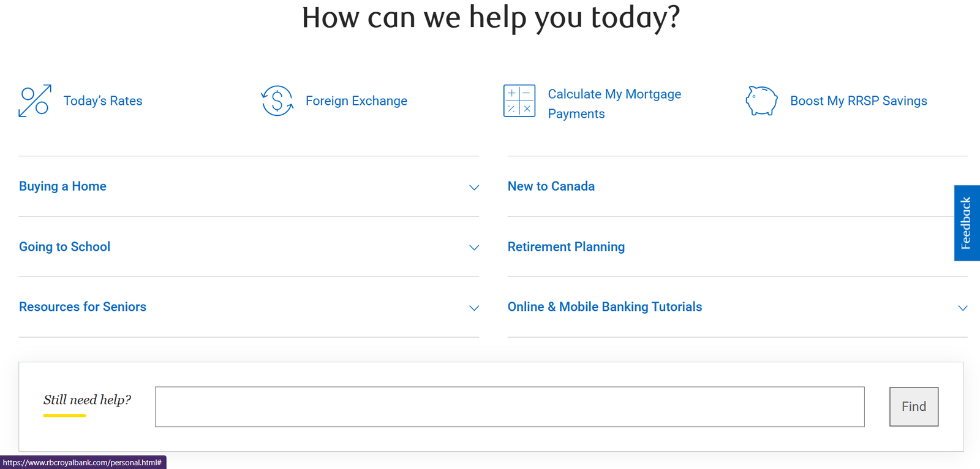Expand Online & Mobile Banking Tutorials chevron
980x469 pixels.
click(x=963, y=308)
